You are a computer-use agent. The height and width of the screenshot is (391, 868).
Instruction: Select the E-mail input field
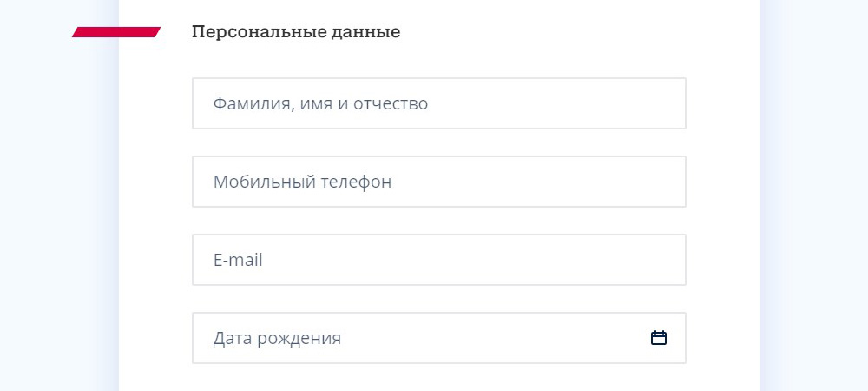[x=438, y=260]
